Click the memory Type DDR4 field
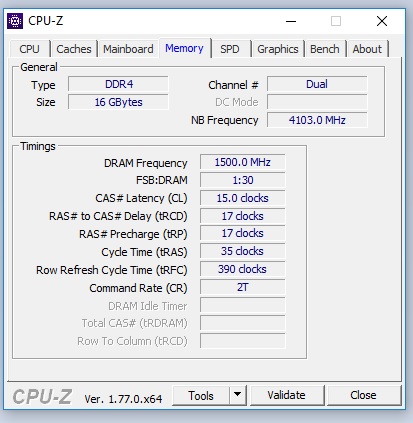This screenshot has width=413, height=423. (x=118, y=84)
